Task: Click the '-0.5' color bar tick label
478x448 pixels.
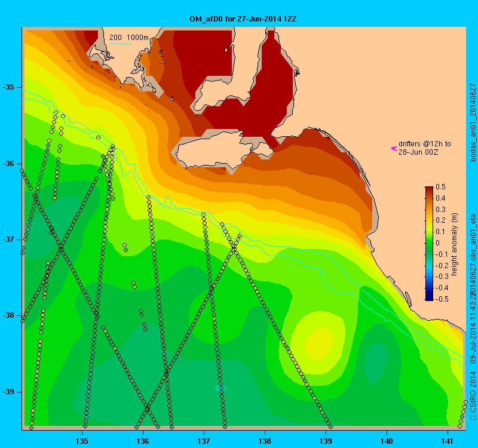Action: 441,299
